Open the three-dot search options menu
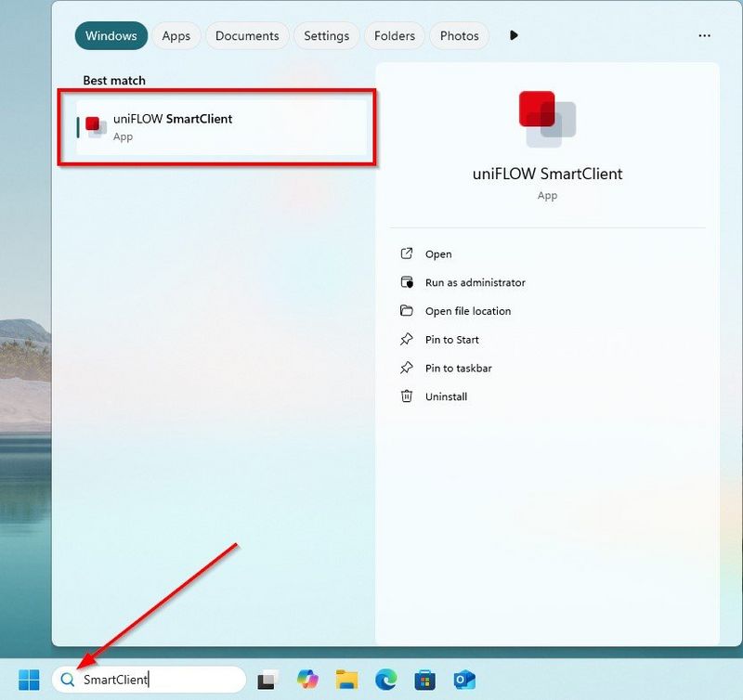 click(704, 36)
